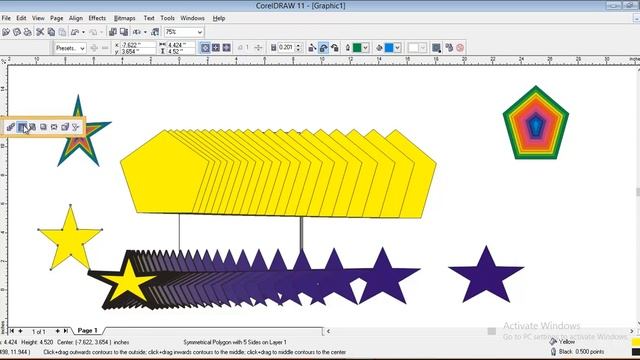Expand the Undo history dropdown arrow
The width and height of the screenshot is (640, 360).
pos(83,32)
